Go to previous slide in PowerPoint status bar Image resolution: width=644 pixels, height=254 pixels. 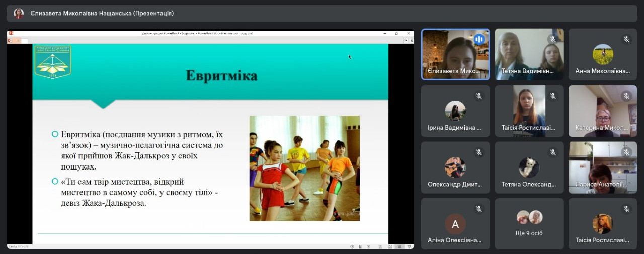pos(352,246)
